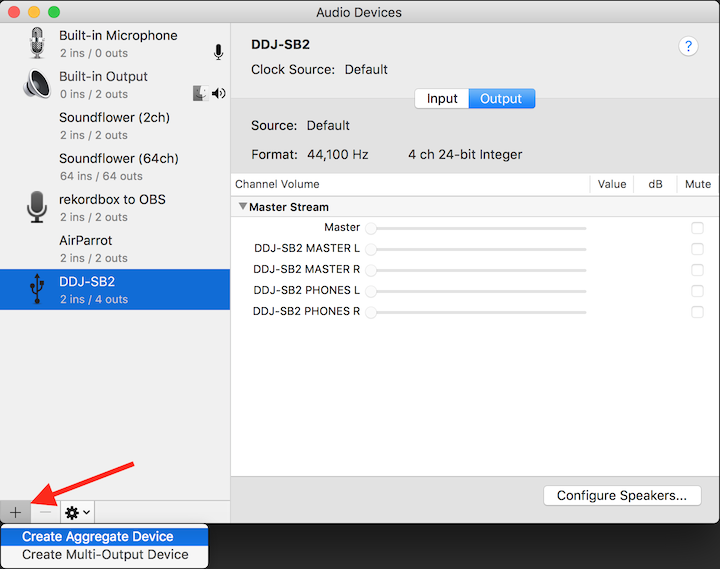Open the gear action menu
The height and width of the screenshot is (569, 720).
[x=77, y=512]
